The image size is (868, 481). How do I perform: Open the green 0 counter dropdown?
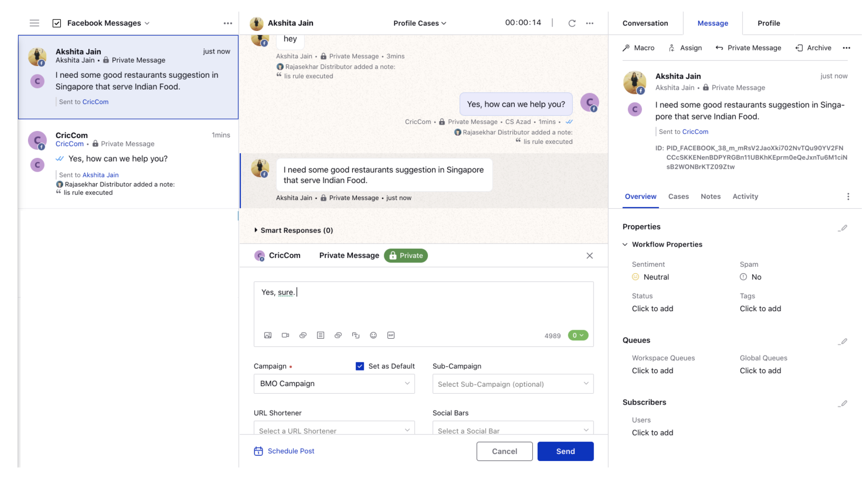578,335
